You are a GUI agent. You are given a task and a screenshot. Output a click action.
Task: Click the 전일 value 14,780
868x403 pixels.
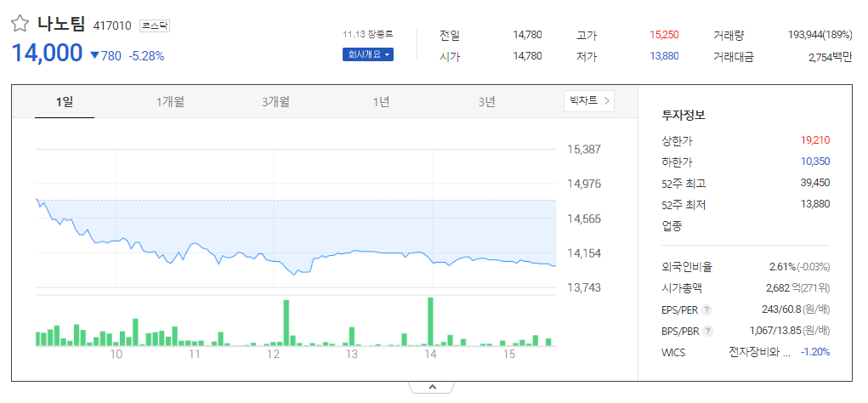(x=527, y=35)
